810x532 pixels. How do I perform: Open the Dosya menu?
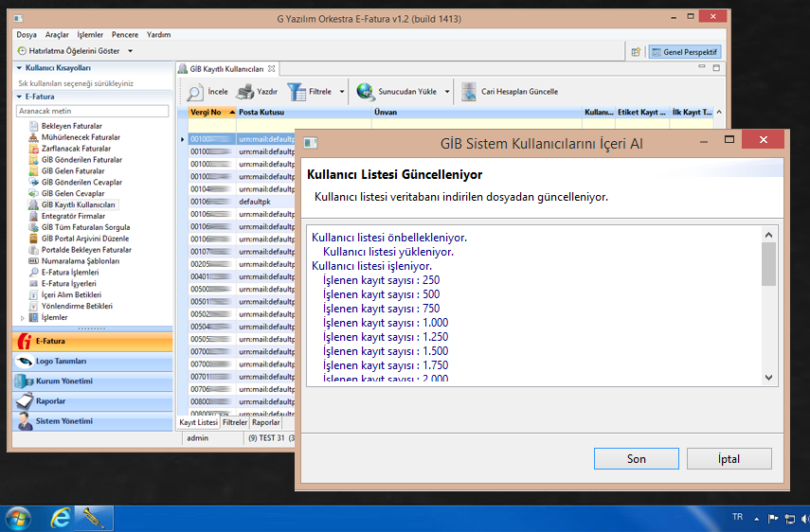27,35
